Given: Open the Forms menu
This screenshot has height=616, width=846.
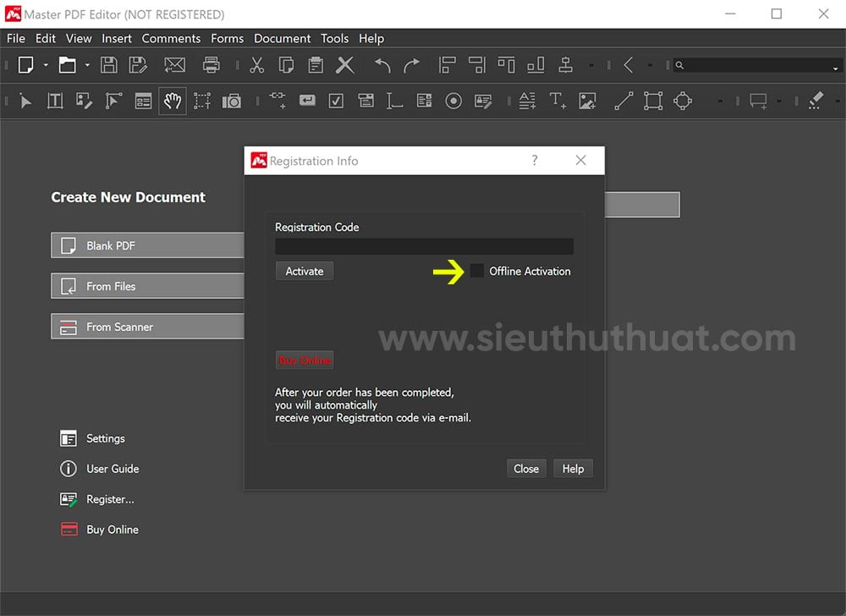Looking at the screenshot, I should (x=227, y=38).
